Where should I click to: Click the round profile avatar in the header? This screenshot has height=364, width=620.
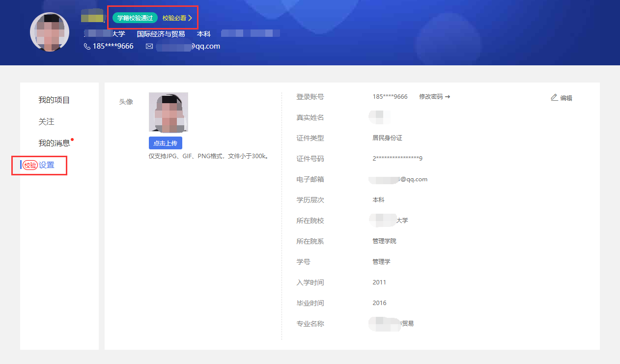(50, 32)
